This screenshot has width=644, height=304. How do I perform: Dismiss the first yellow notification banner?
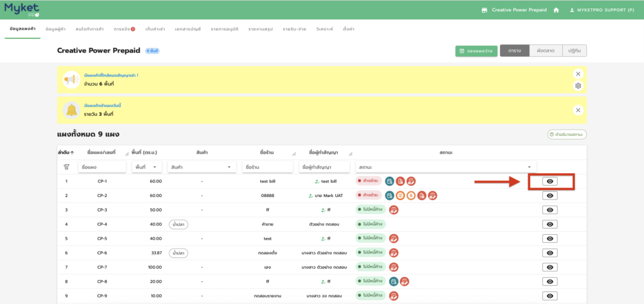coord(578,74)
